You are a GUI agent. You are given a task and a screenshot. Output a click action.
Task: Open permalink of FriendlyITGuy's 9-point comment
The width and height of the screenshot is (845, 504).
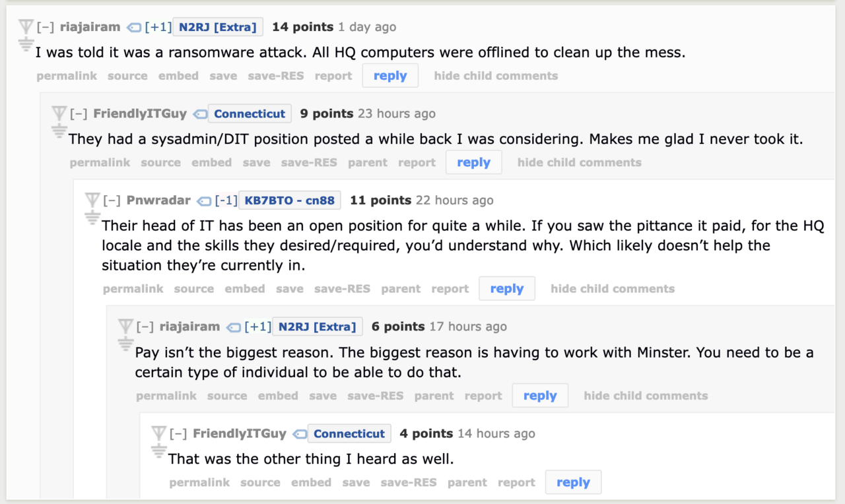click(x=100, y=163)
